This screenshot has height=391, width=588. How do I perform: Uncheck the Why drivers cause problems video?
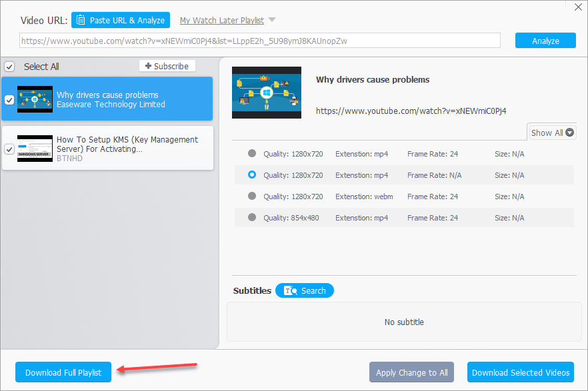point(9,100)
